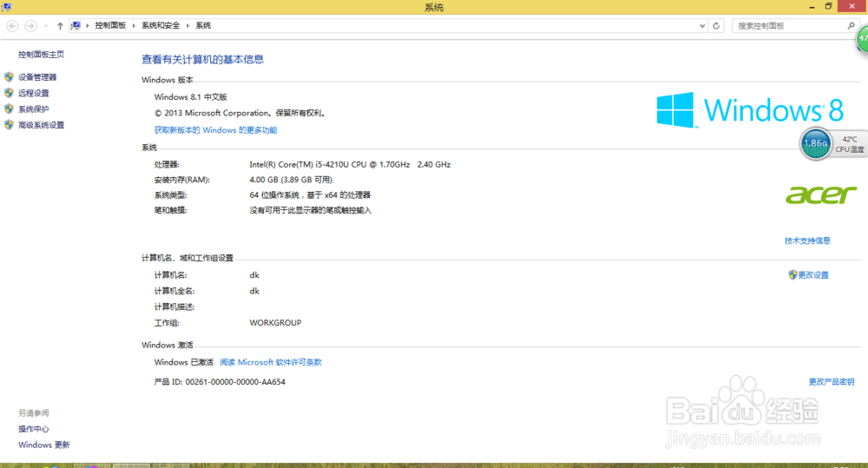Click 更改产品密钥 link
The height and width of the screenshot is (468, 868).
pos(832,381)
